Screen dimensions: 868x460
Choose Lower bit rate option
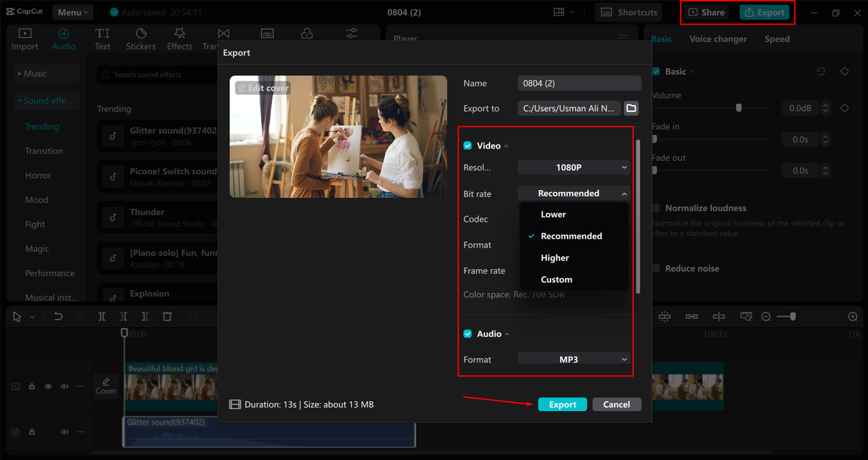pyautogui.click(x=574, y=214)
